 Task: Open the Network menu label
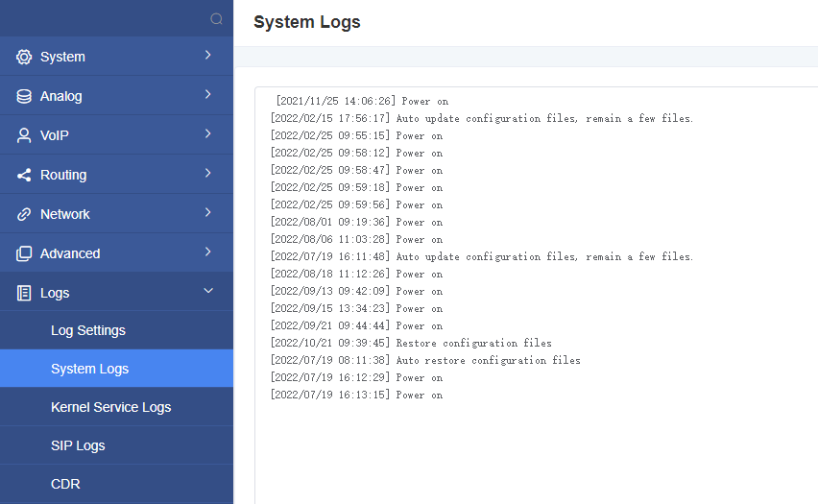pyautogui.click(x=64, y=214)
